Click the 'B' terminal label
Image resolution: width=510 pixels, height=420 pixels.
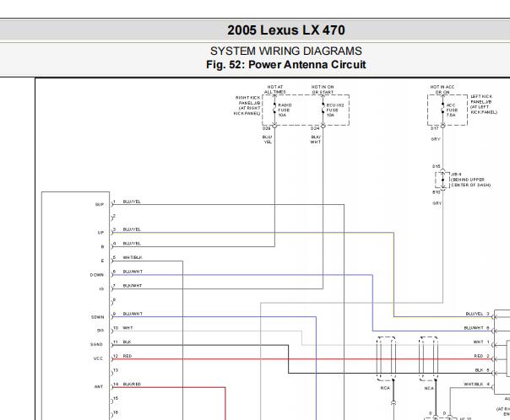point(102,247)
